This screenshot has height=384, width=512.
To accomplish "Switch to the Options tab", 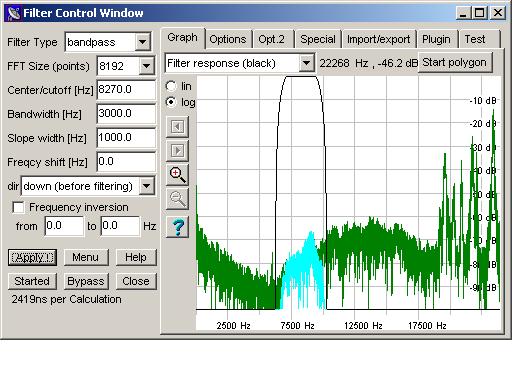I will pyautogui.click(x=228, y=39).
